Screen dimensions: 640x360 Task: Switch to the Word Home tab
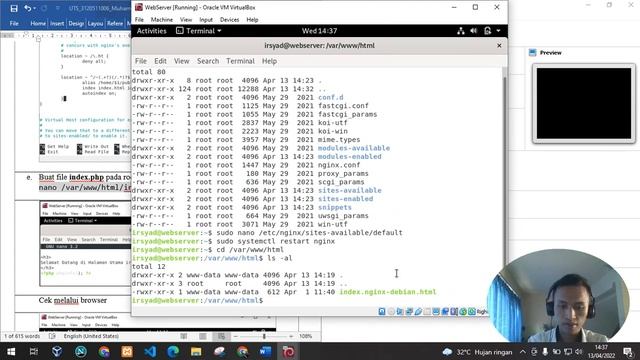[x=38, y=24]
